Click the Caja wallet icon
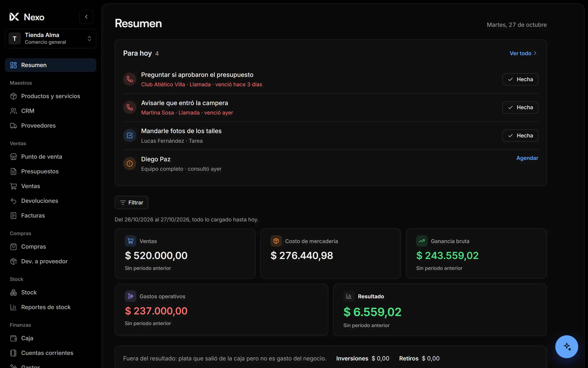This screenshot has height=368, width=588. (x=14, y=338)
